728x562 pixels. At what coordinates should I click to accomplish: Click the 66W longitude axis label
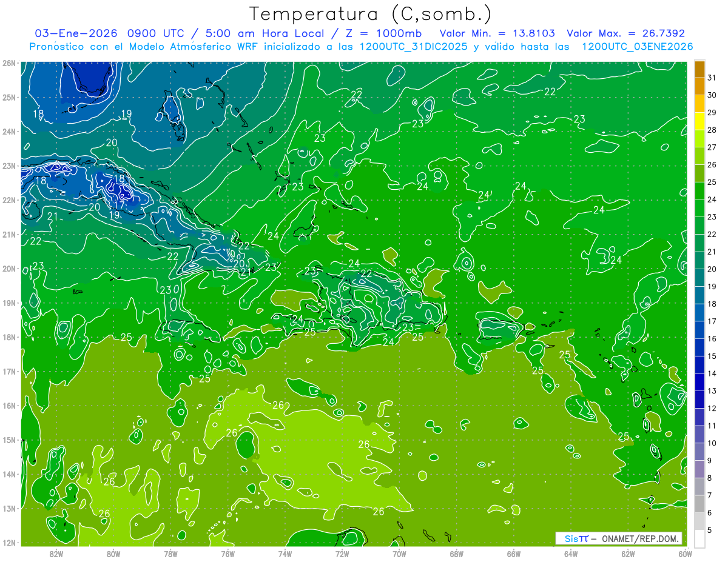513,554
